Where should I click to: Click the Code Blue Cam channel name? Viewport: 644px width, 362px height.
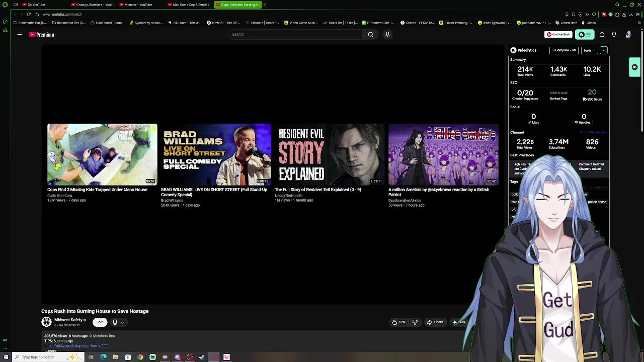click(x=59, y=196)
